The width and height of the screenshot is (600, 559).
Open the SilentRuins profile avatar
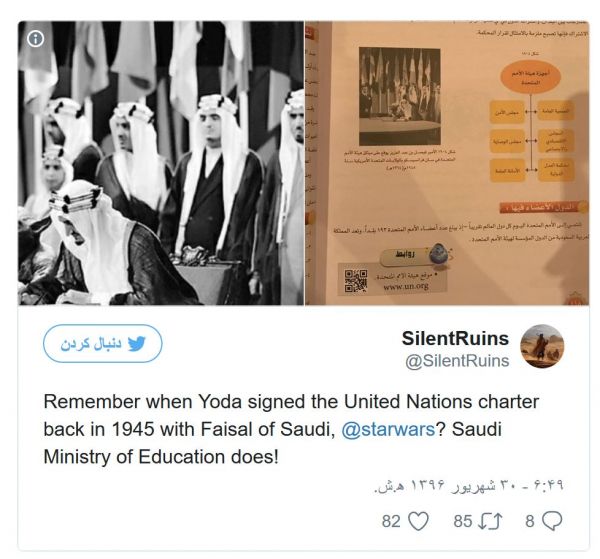[x=542, y=346]
